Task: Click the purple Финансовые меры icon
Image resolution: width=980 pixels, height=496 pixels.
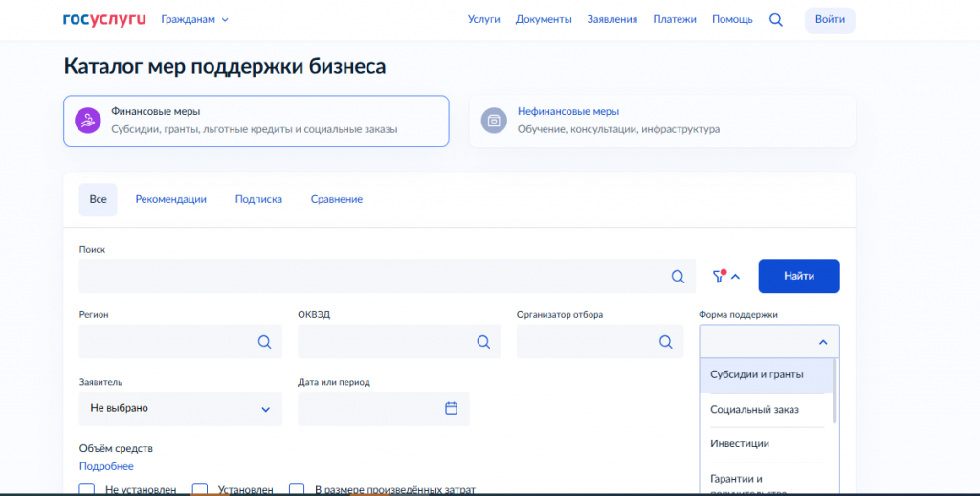Action: coord(88,121)
